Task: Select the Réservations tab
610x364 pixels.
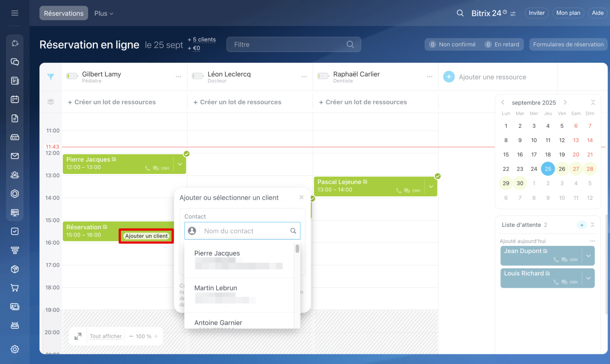Action: 64,13
